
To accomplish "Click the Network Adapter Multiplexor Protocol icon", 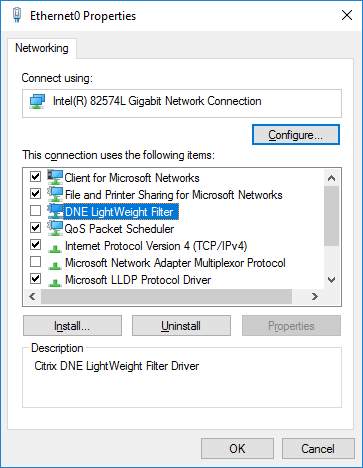I will click(x=55, y=265).
